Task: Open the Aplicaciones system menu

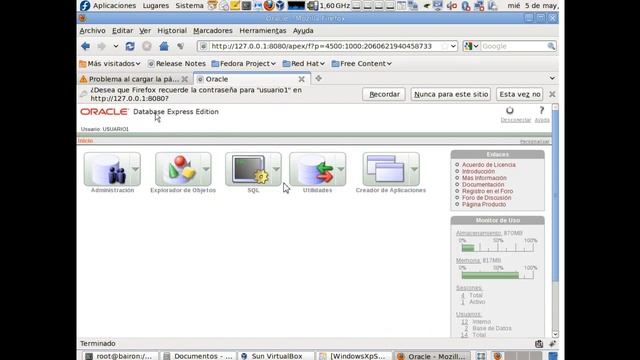Action: coord(114,6)
